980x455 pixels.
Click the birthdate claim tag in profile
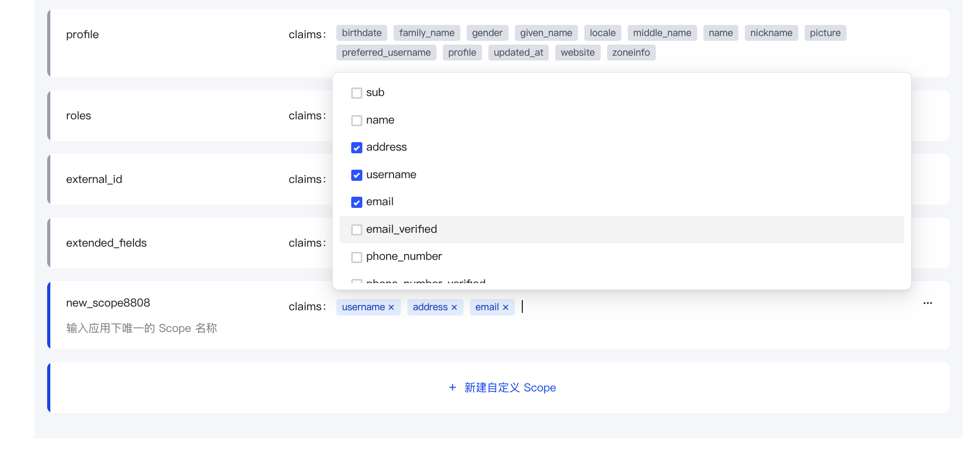(x=361, y=33)
